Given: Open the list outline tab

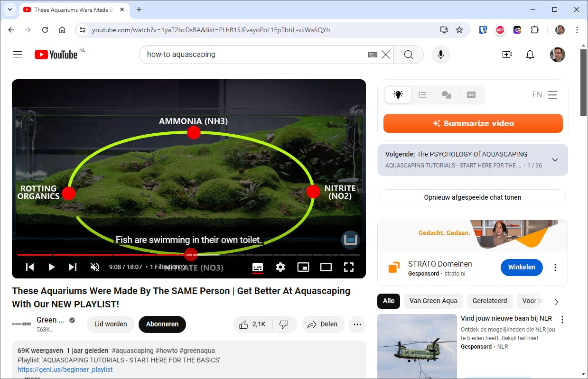Looking at the screenshot, I should click(x=422, y=95).
